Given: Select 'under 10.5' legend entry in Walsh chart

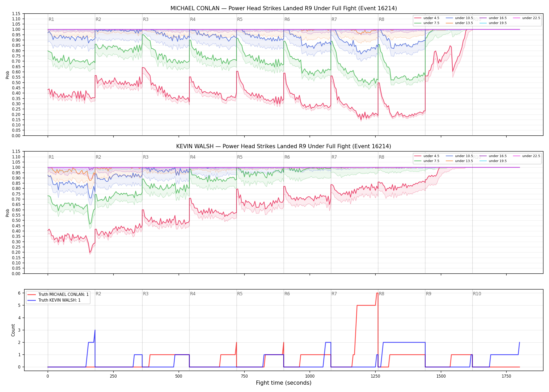Looking at the screenshot, I should (x=459, y=156).
